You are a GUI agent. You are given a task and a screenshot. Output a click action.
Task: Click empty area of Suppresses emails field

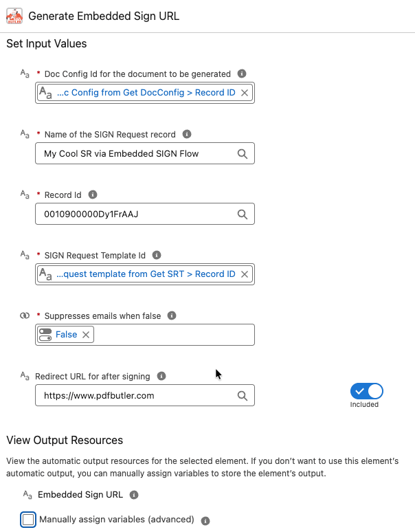click(173, 335)
